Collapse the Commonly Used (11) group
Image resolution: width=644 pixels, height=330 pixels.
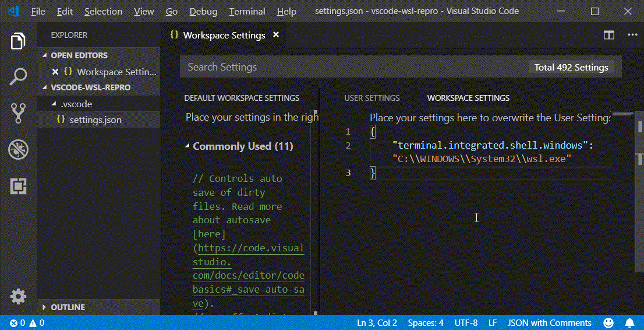[x=242, y=146]
